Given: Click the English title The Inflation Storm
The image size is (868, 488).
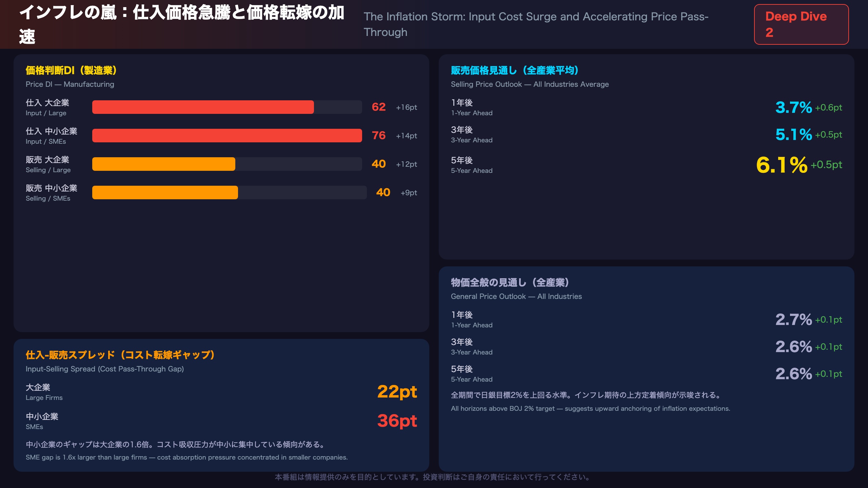Looking at the screenshot, I should 536,24.
